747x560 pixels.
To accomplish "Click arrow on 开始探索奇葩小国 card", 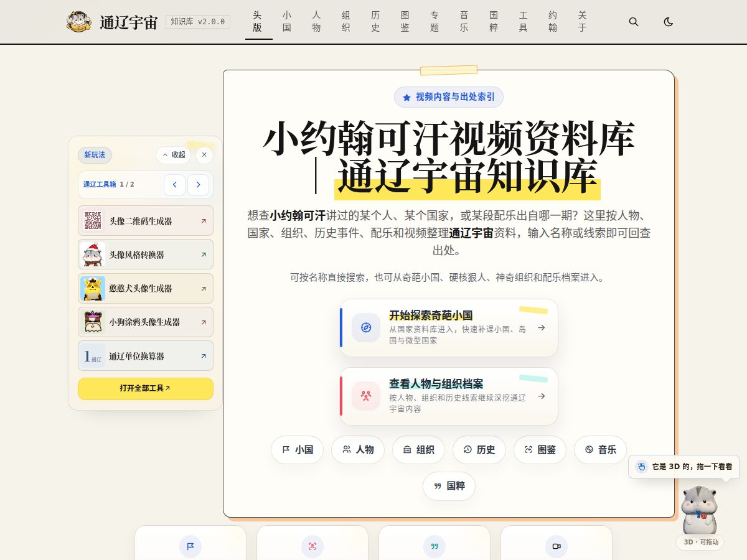I will [542, 328].
